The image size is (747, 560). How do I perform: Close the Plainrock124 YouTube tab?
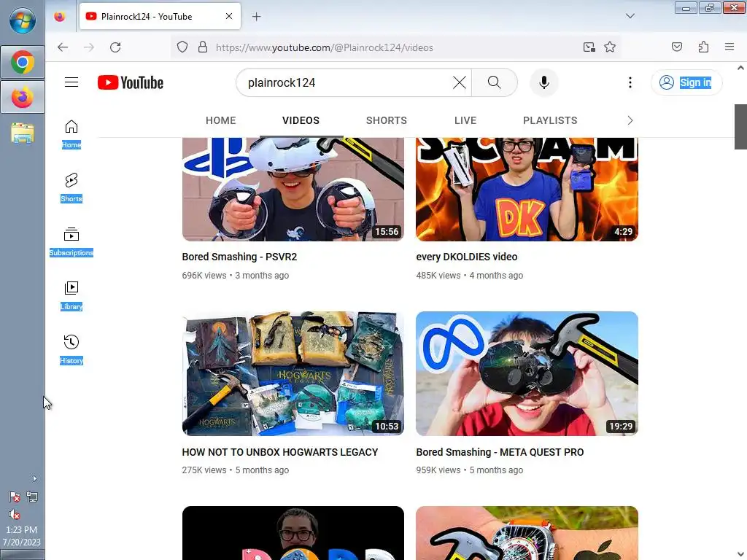tap(229, 16)
